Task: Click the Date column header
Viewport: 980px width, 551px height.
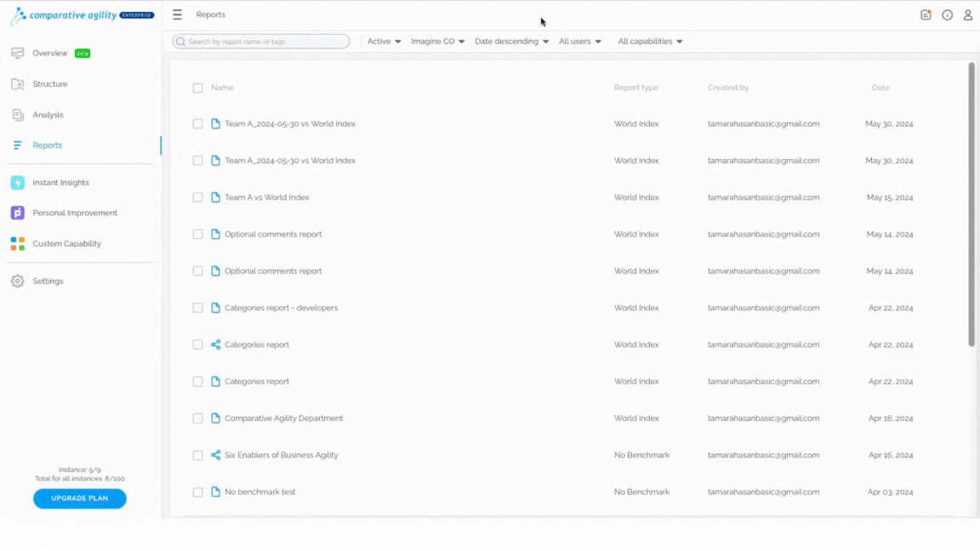Action: (x=880, y=88)
